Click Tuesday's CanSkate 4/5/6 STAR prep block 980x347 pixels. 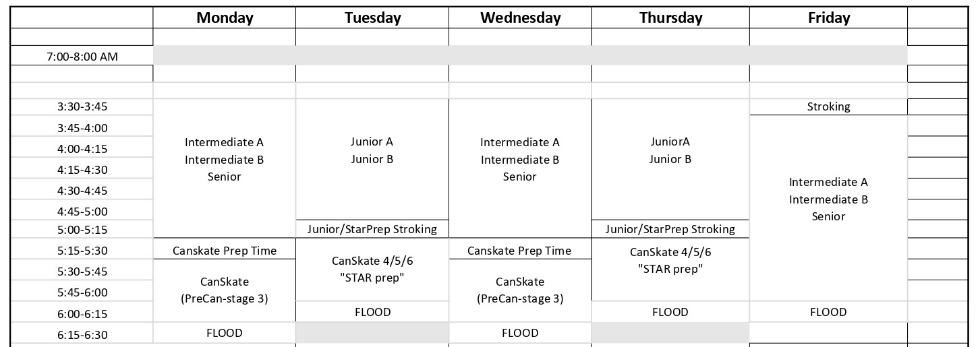[x=372, y=270]
